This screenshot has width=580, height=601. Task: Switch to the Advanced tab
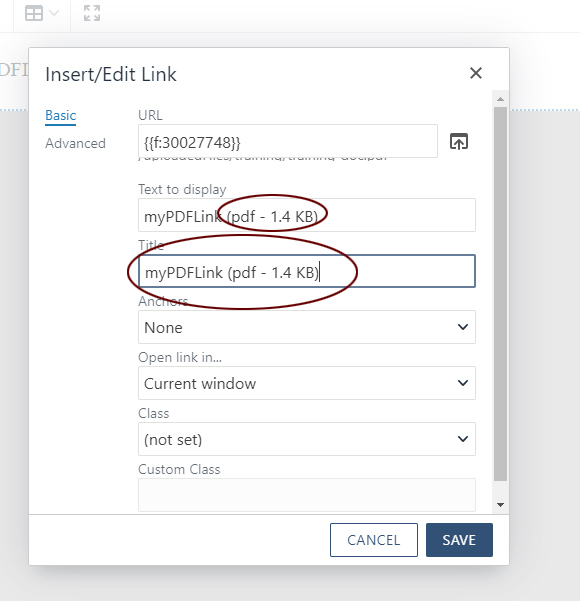click(x=76, y=143)
